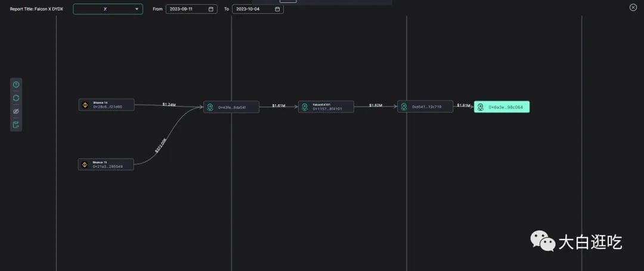Click the pin icon on the FalconX node
644x271 pixels.
point(305,107)
